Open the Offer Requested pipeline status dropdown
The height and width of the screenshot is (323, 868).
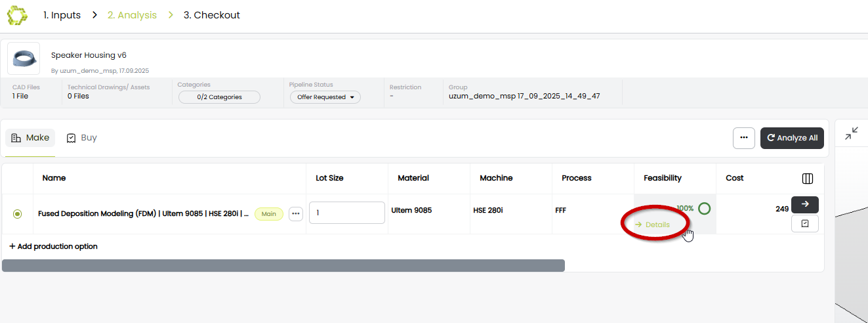325,97
